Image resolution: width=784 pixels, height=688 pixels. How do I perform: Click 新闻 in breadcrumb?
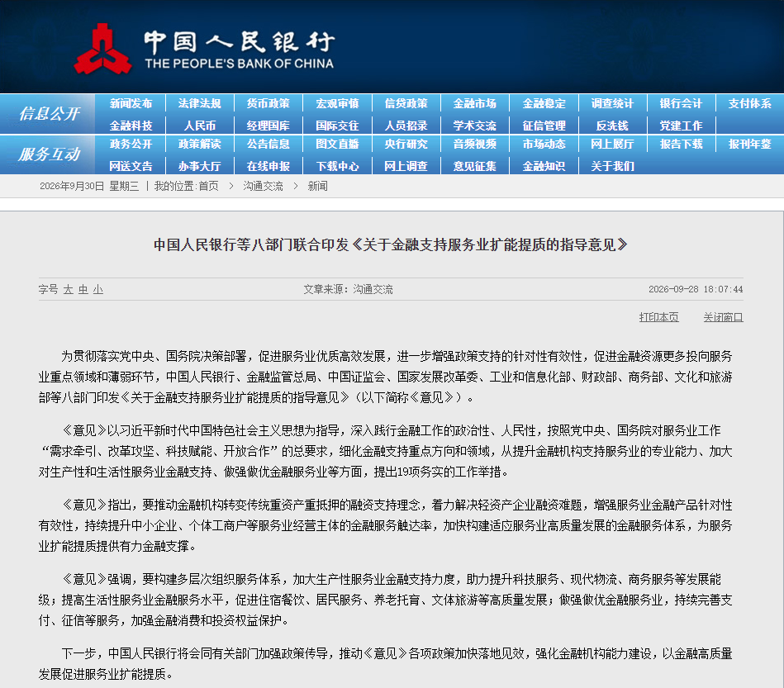317,186
